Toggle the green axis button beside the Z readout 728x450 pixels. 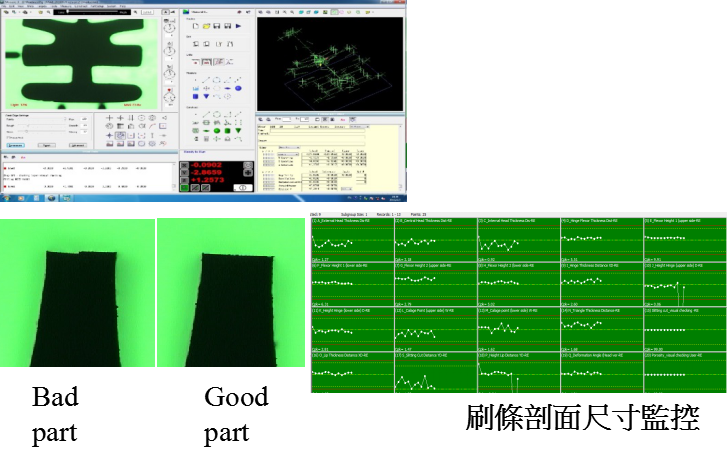(x=186, y=186)
